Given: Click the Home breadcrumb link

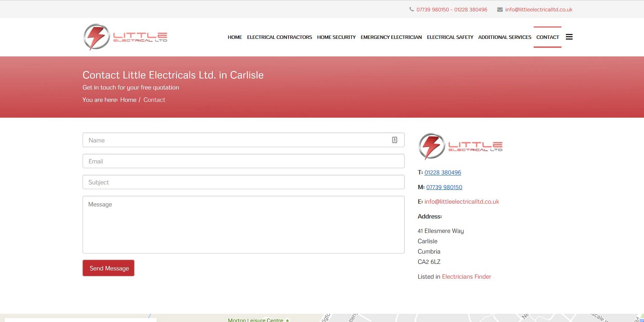Looking at the screenshot, I should tap(128, 100).
